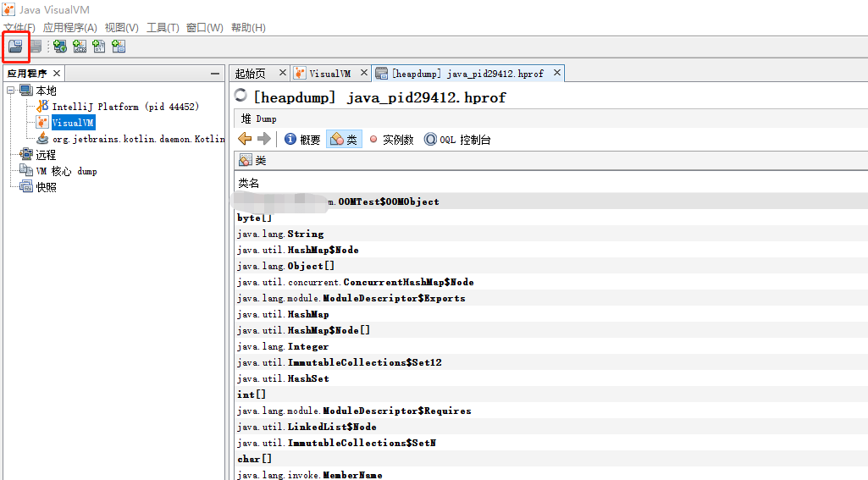Close the VisualVM tab
This screenshot has width=868, height=480.
pos(363,73)
